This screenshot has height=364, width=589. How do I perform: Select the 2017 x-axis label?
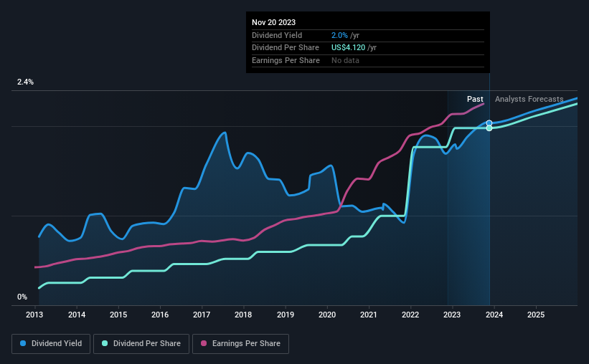[x=202, y=315]
